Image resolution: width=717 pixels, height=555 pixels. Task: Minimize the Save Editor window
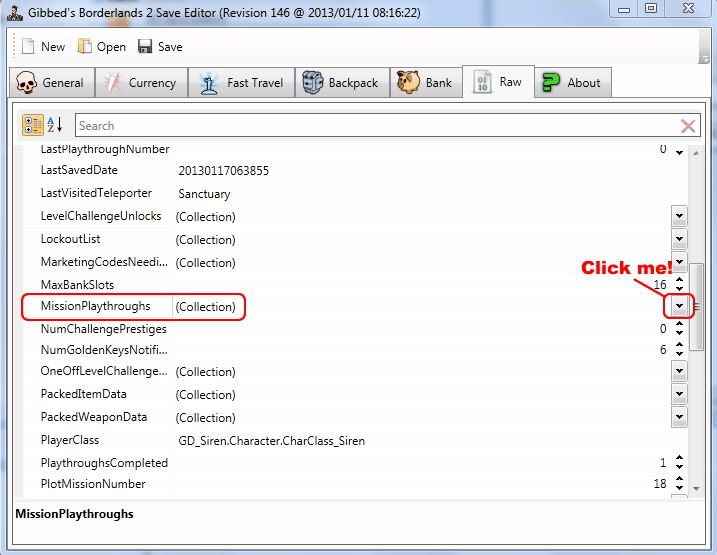[x=624, y=9]
